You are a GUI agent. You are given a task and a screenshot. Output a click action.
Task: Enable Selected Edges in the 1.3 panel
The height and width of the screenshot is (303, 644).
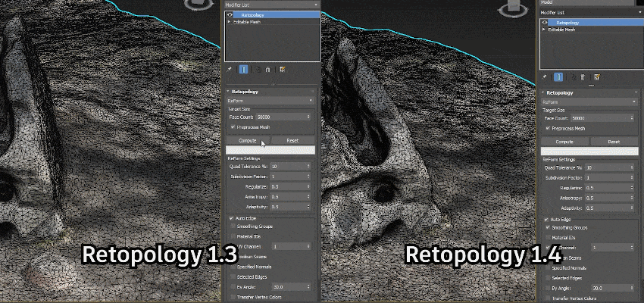click(233, 276)
